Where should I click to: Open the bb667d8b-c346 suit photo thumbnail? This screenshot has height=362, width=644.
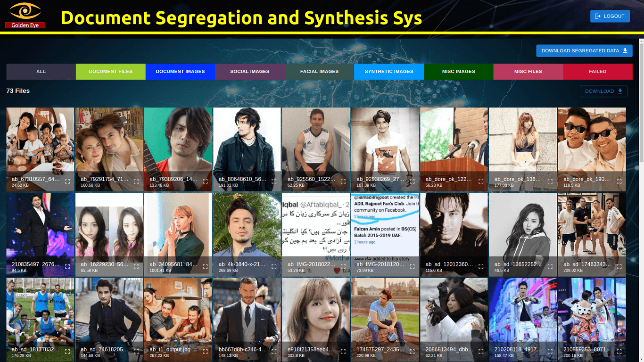(247, 311)
